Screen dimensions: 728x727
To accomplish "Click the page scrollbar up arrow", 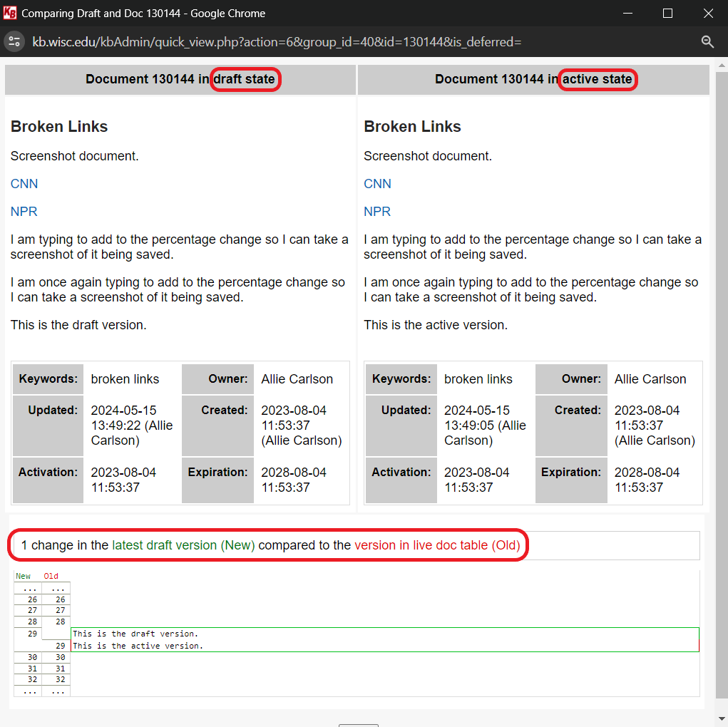I will click(x=722, y=66).
